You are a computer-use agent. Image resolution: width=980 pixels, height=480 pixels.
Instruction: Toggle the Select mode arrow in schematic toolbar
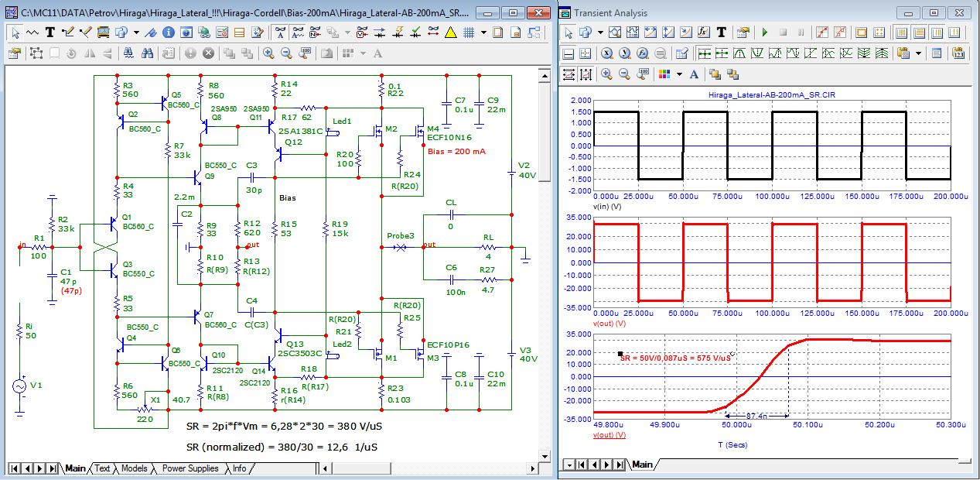click(15, 33)
